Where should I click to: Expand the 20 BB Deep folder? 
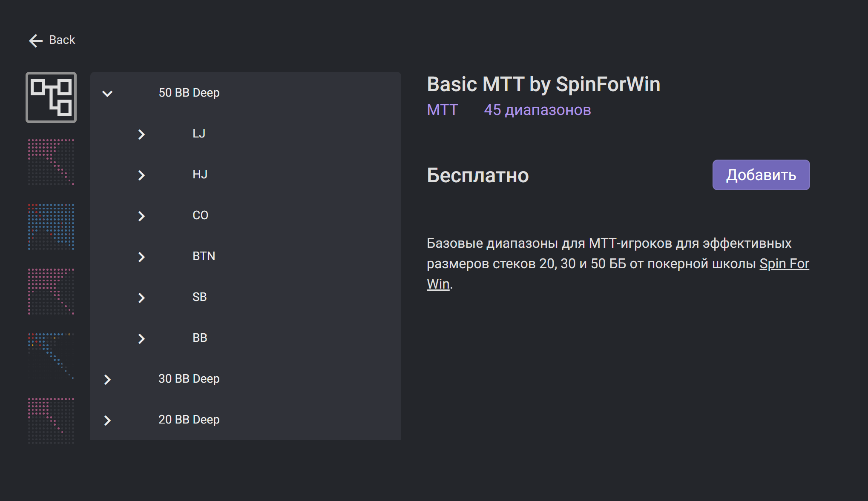pyautogui.click(x=107, y=421)
